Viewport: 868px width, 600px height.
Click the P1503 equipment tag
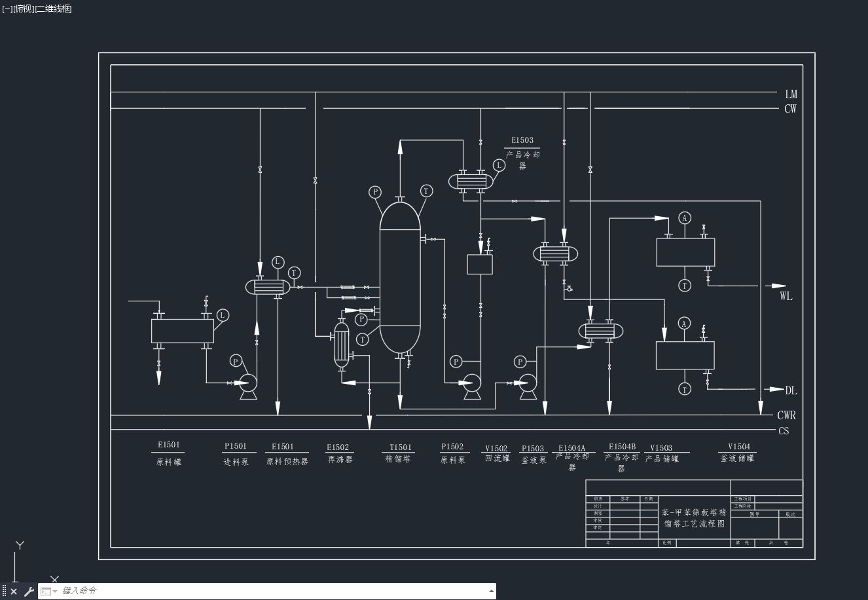(533, 449)
